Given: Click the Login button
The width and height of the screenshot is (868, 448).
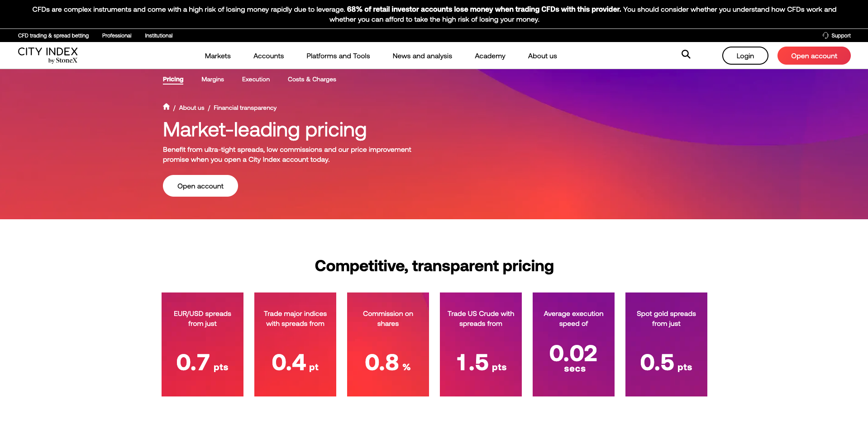Looking at the screenshot, I should click(x=745, y=56).
